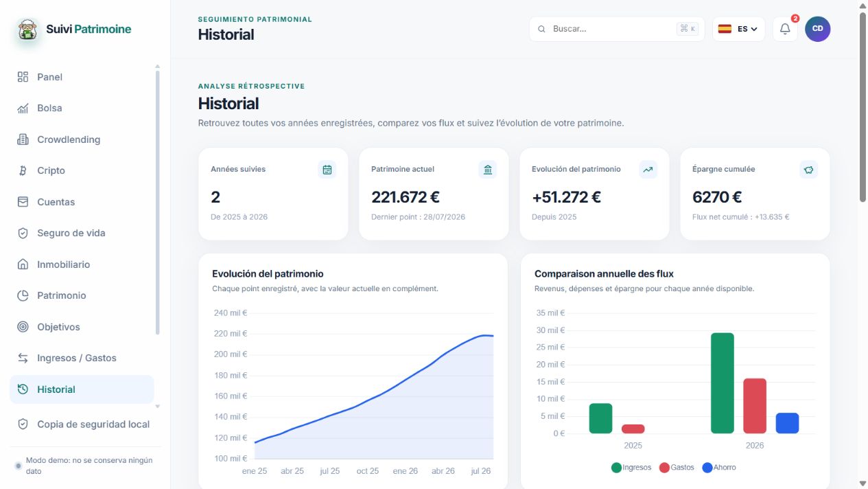Click the 'Dernier point : 28/07/2026' text
This screenshot has height=489, width=868.
click(x=418, y=217)
